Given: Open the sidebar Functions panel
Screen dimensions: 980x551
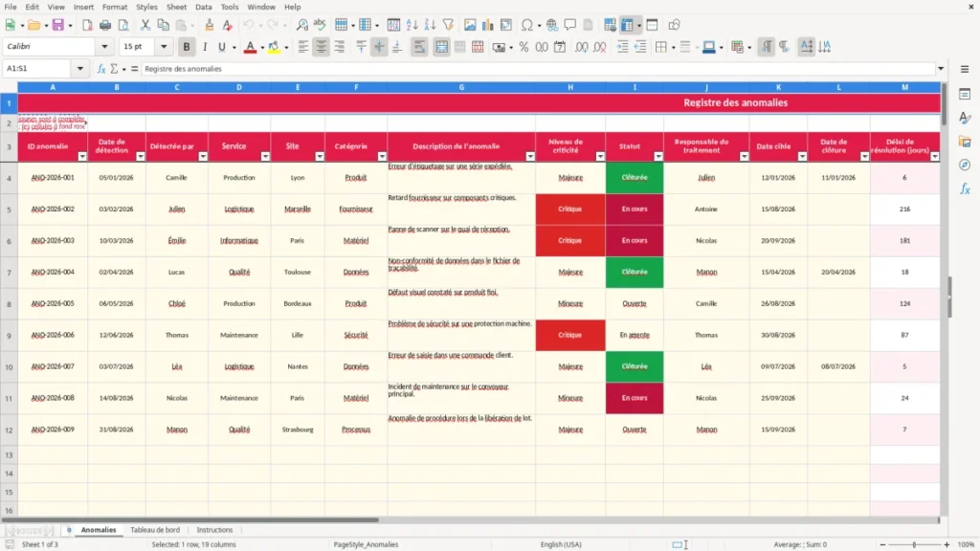Looking at the screenshot, I should pyautogui.click(x=965, y=188).
